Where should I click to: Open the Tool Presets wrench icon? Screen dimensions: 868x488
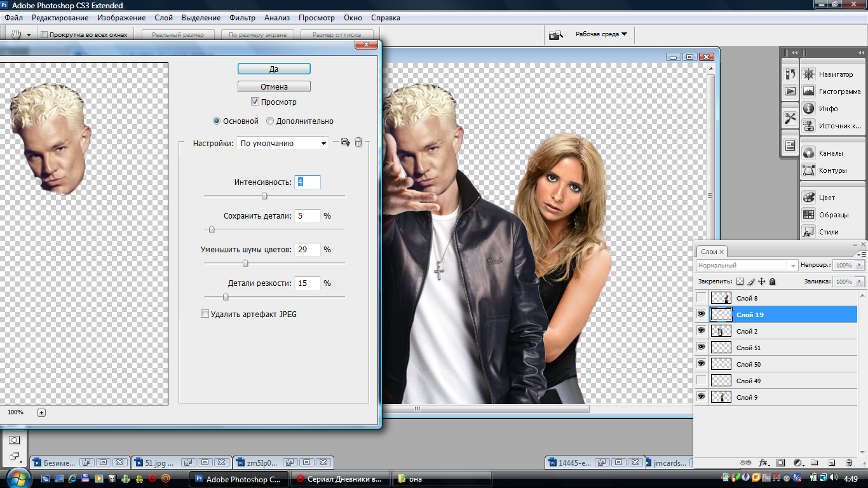[x=790, y=118]
